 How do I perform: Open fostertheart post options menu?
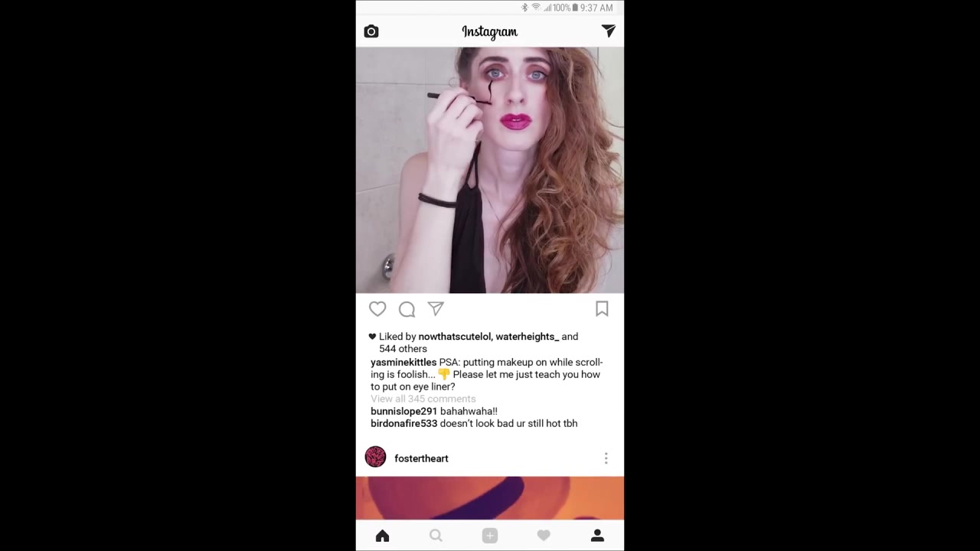coord(606,458)
